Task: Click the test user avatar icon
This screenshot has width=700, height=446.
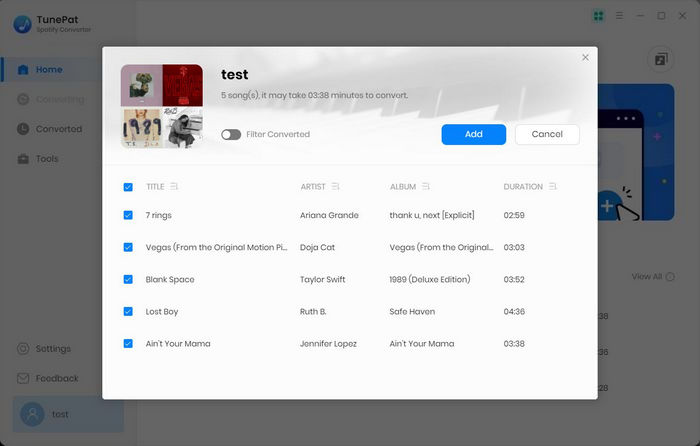Action: tap(32, 414)
